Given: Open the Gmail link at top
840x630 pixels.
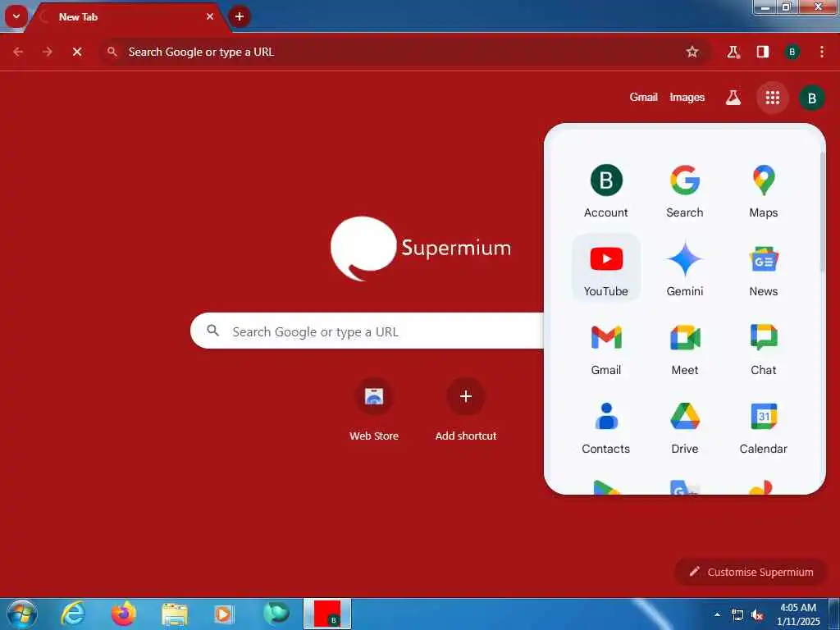Looking at the screenshot, I should click(643, 98).
